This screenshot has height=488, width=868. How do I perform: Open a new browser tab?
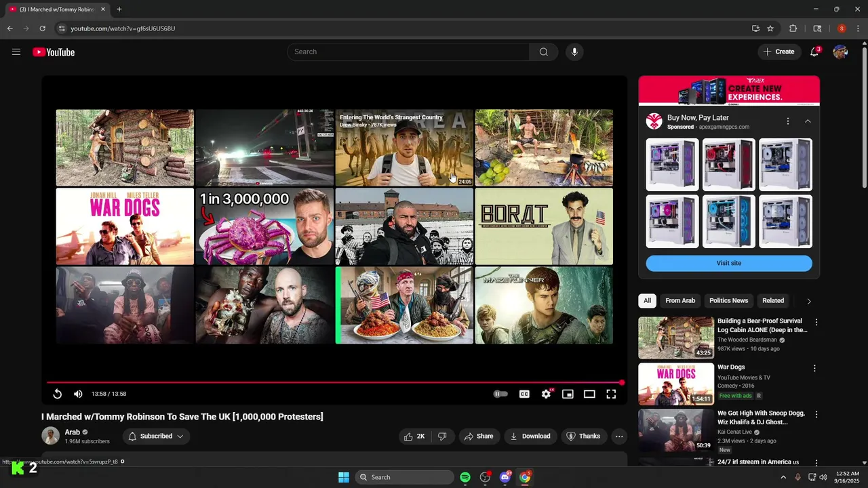pos(119,9)
